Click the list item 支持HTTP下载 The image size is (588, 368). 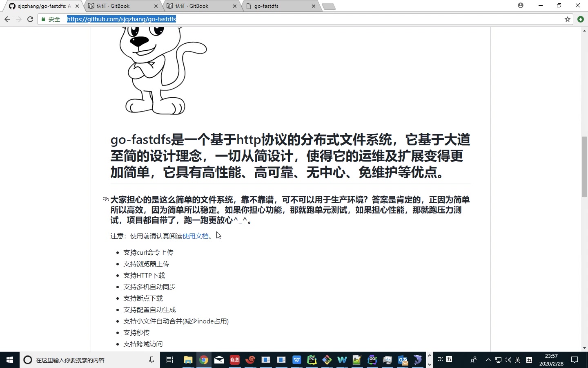[144, 276]
